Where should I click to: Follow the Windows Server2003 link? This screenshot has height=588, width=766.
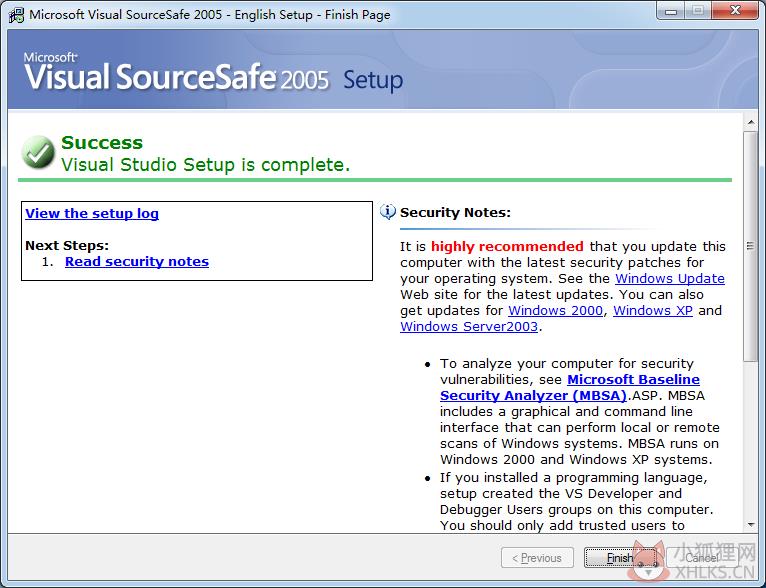[x=469, y=327]
